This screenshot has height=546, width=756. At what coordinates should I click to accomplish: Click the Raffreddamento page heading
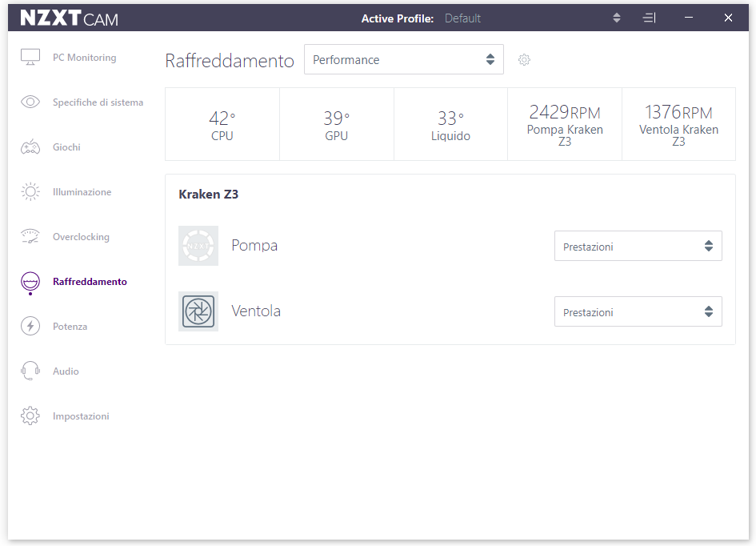pos(230,61)
